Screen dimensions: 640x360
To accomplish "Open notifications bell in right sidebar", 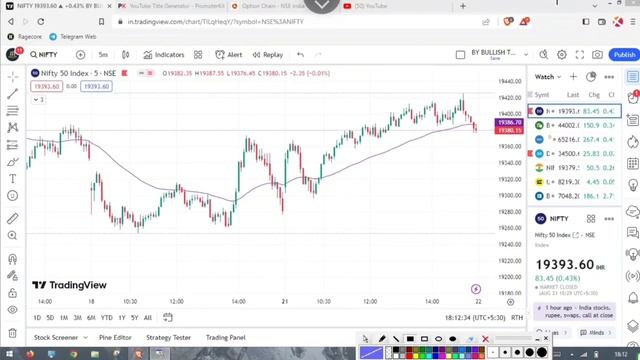I will 633,298.
